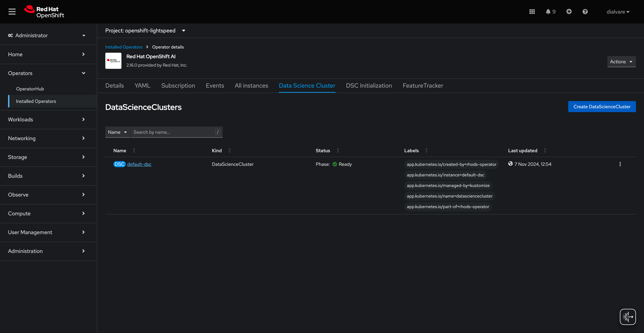Open the OpenShift Lightspeed assistant icon

coord(628,317)
